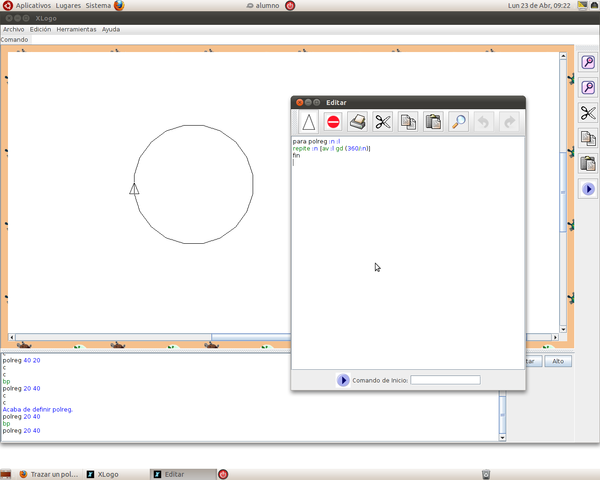Click the copy icon in XLogo sidebar
The height and width of the screenshot is (480, 600).
point(588,139)
